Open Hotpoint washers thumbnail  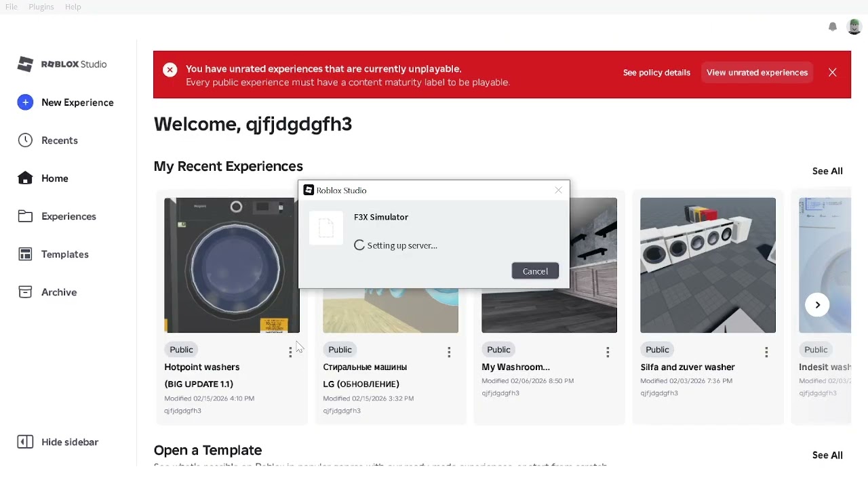click(231, 265)
